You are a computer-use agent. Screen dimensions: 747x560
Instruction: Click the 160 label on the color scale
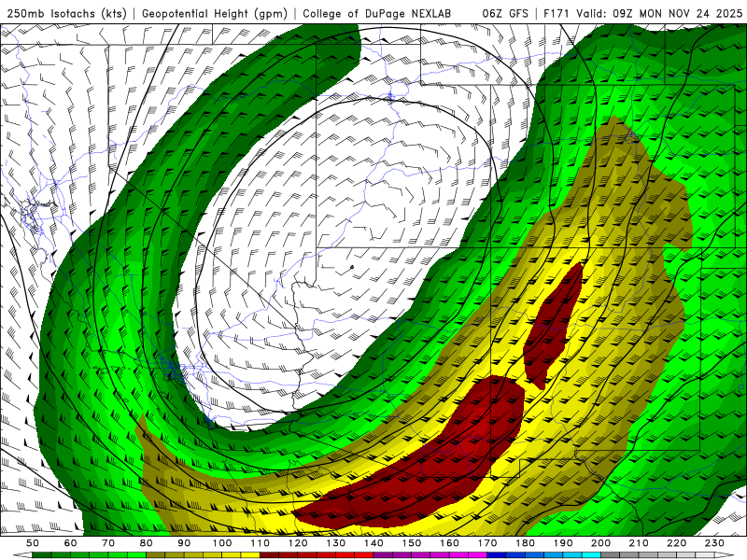point(449,543)
